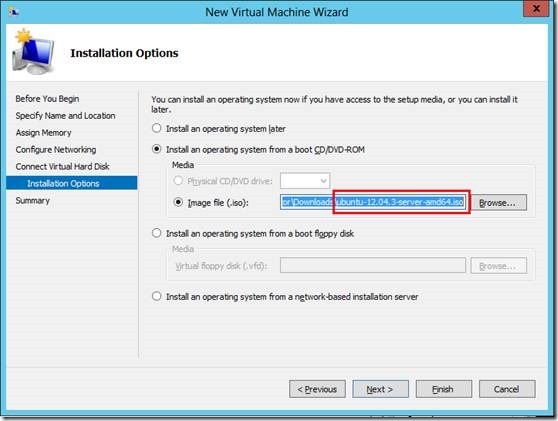Screen dimensions: 558x421
Task: Jump to the Summary step
Action: [32, 200]
